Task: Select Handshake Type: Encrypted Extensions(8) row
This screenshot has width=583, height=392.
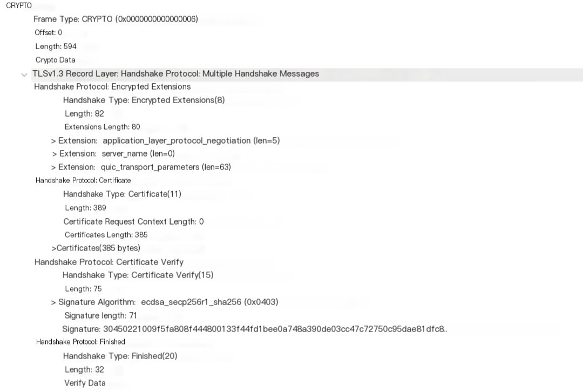Action: (144, 100)
